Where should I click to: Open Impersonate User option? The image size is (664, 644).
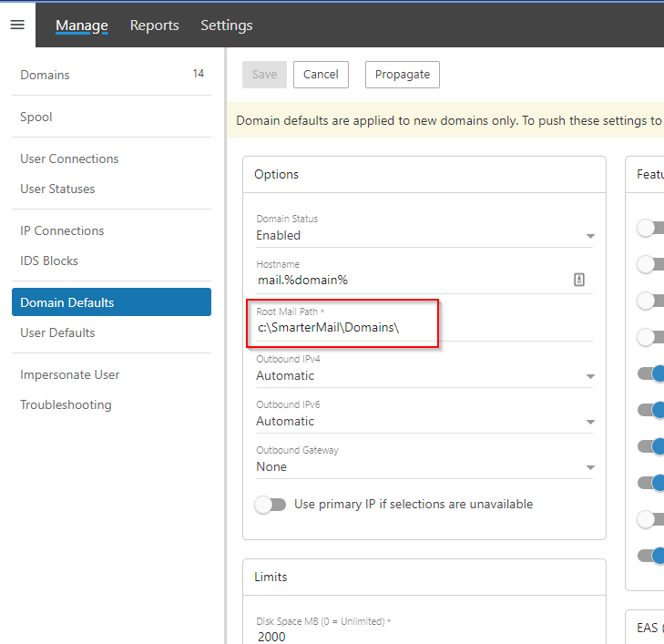coord(111,374)
